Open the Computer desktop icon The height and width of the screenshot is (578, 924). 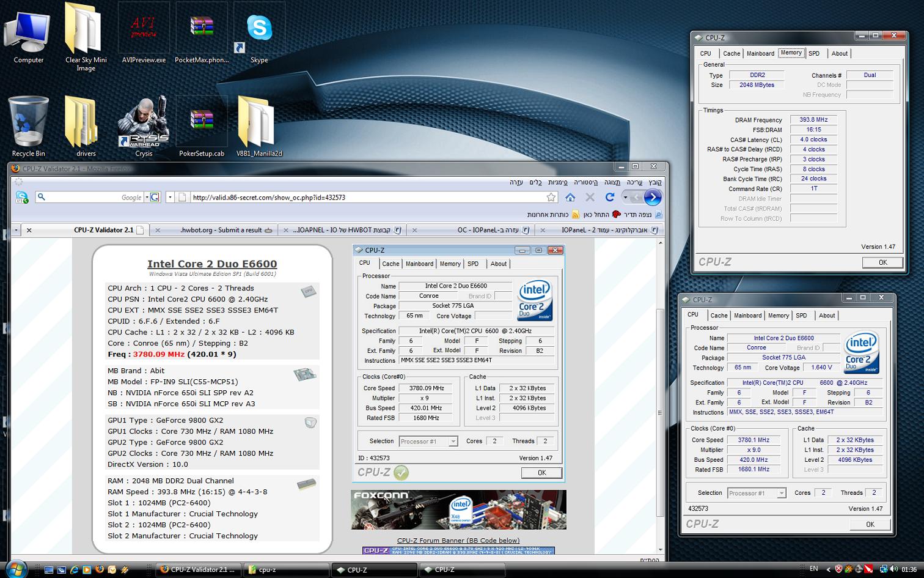[28, 37]
